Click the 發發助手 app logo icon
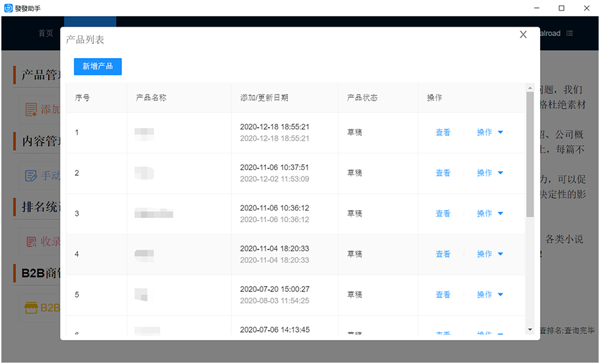The image size is (600, 364). point(9,8)
